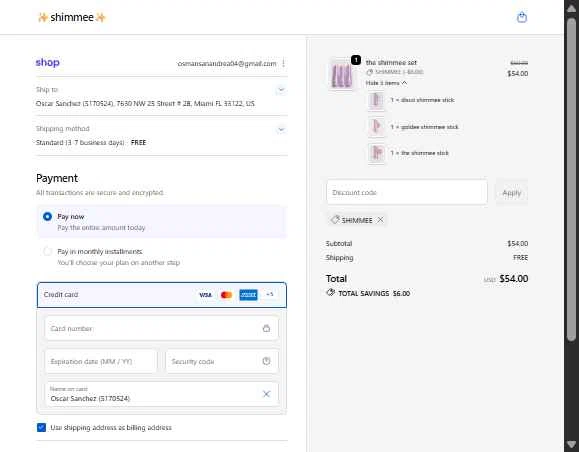579x452 pixels.
Task: Click the Subtotal $54.00 value
Action: point(517,243)
